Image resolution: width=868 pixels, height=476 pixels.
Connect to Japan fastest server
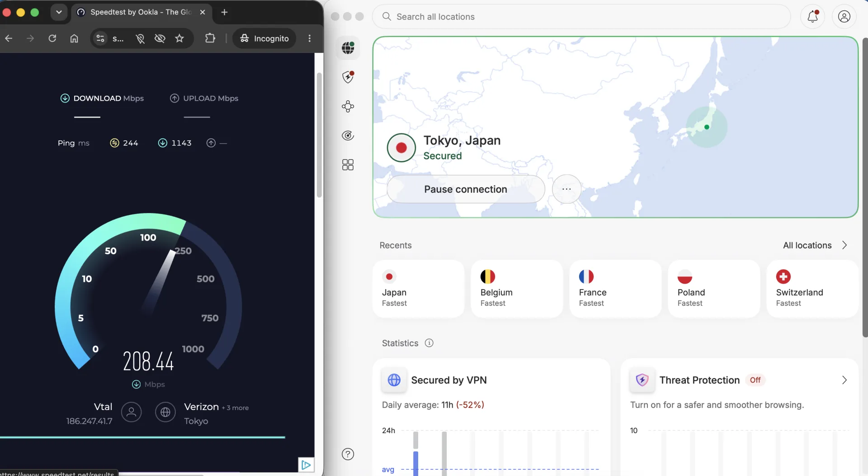tap(418, 289)
